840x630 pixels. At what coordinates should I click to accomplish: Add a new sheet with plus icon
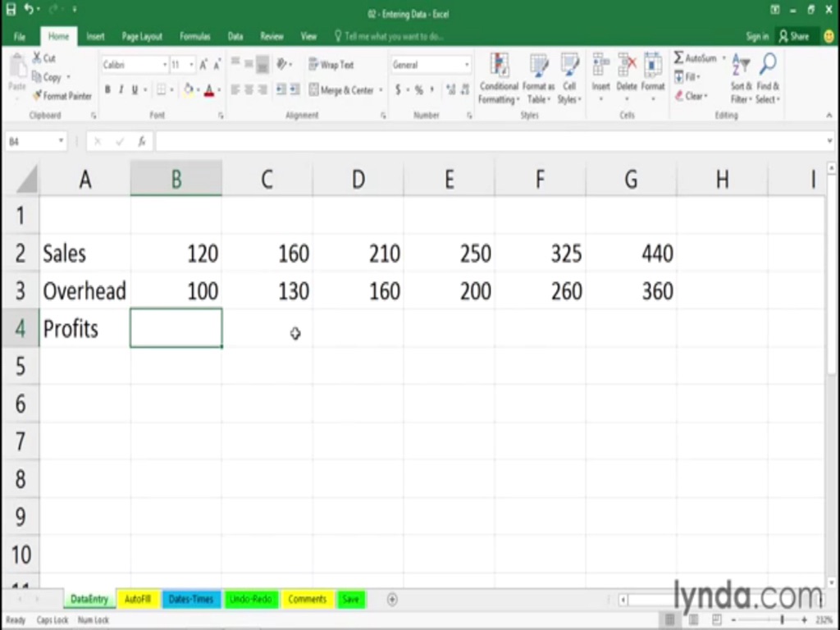coord(392,600)
